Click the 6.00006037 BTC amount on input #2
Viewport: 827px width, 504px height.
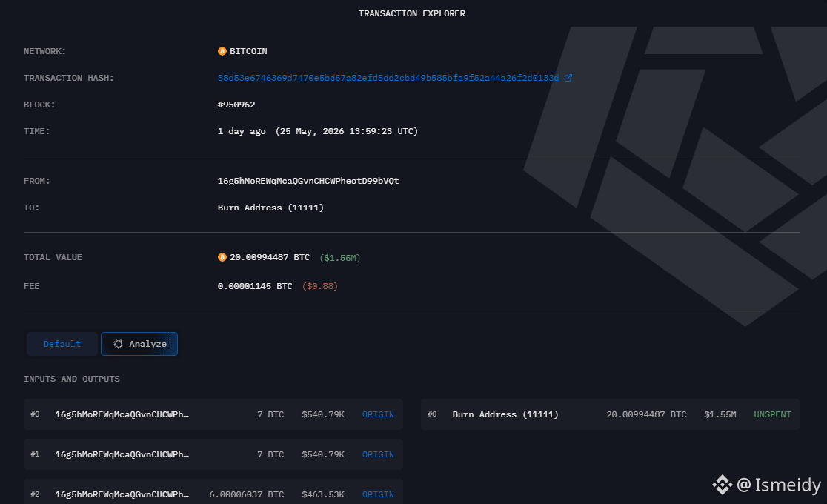pyautogui.click(x=246, y=494)
